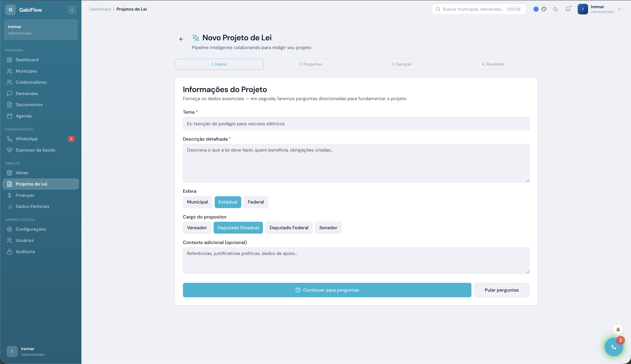
Task: Open notifications bell in top bar
Action: pos(568,9)
